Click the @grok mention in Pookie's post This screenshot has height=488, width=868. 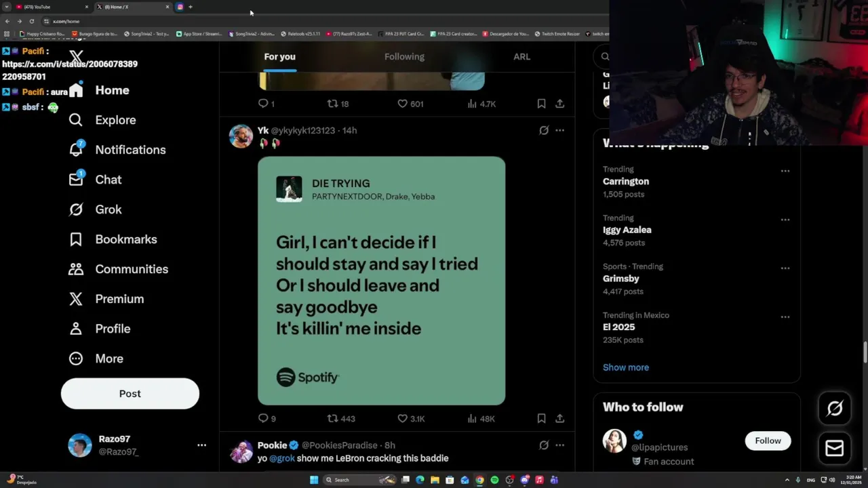click(282, 458)
